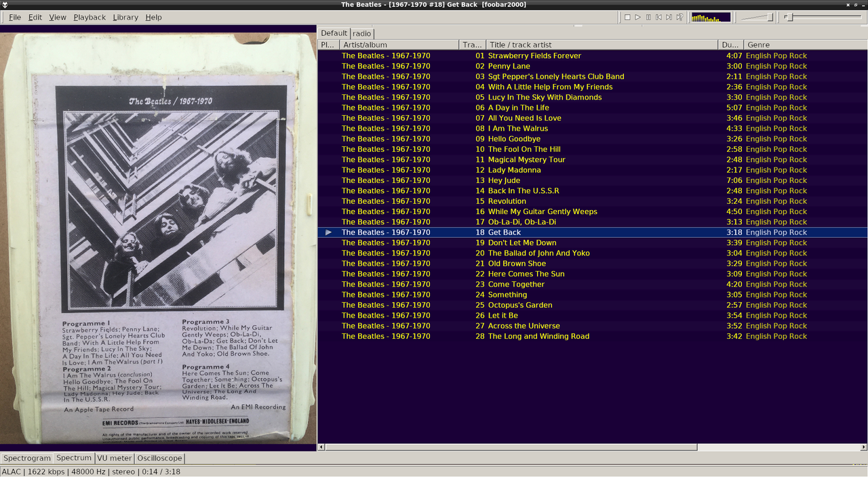Screen dimensions: 868x477
Task: Click the Track number column header
Action: pyautogui.click(x=473, y=45)
